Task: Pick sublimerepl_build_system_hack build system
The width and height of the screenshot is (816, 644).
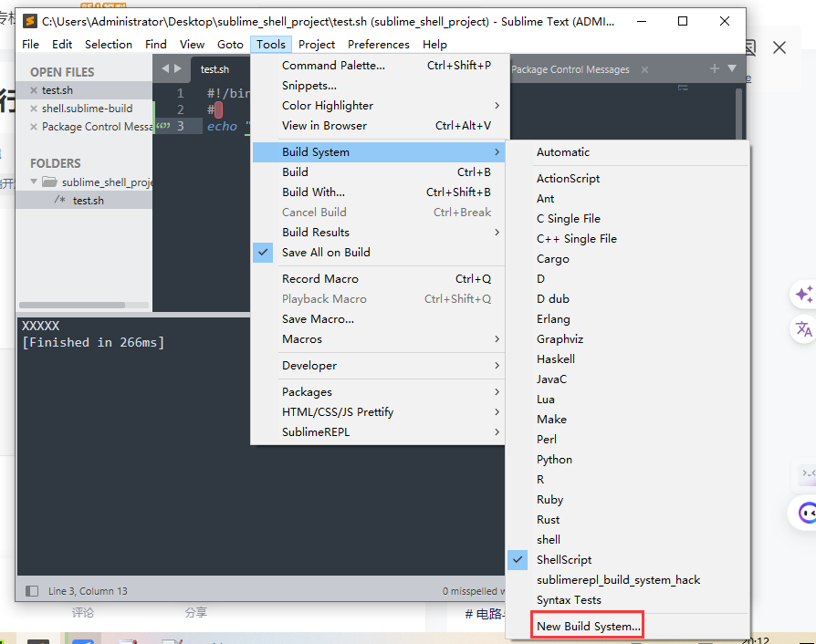Action: point(628,580)
